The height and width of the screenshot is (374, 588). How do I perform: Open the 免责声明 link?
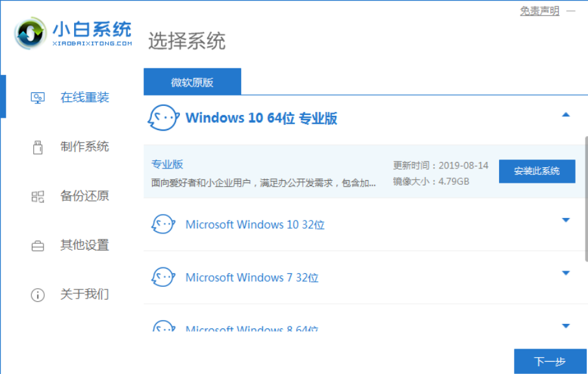[539, 11]
